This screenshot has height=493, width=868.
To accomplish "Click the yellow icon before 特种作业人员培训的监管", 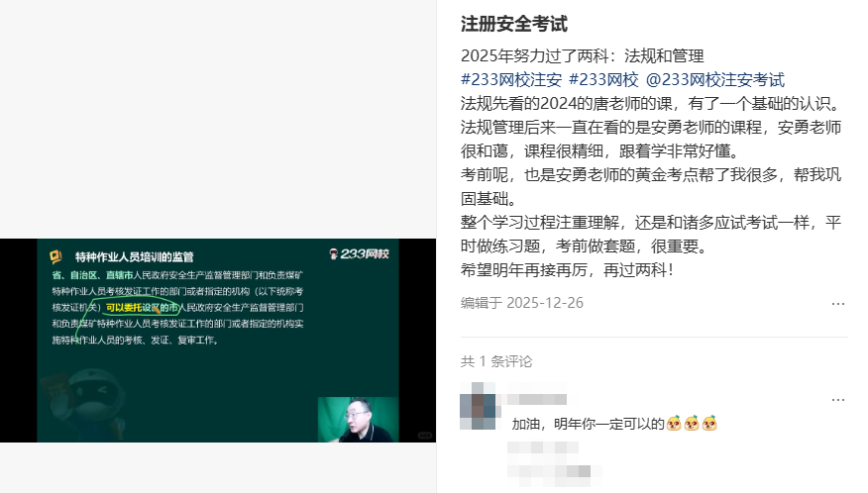I will 55,256.
